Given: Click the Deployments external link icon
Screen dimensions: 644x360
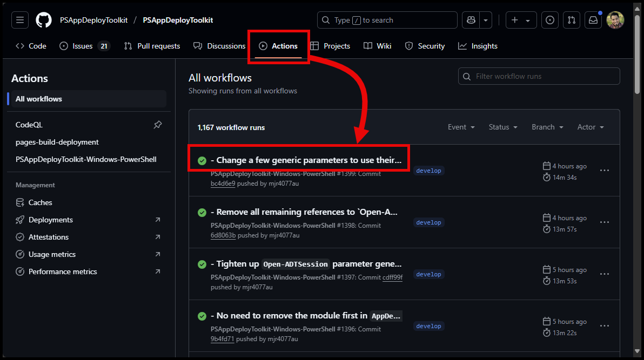Looking at the screenshot, I should pyautogui.click(x=158, y=220).
